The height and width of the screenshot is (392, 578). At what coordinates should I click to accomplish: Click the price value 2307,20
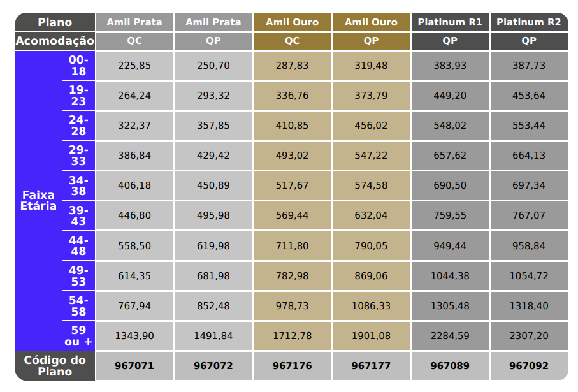(x=528, y=336)
